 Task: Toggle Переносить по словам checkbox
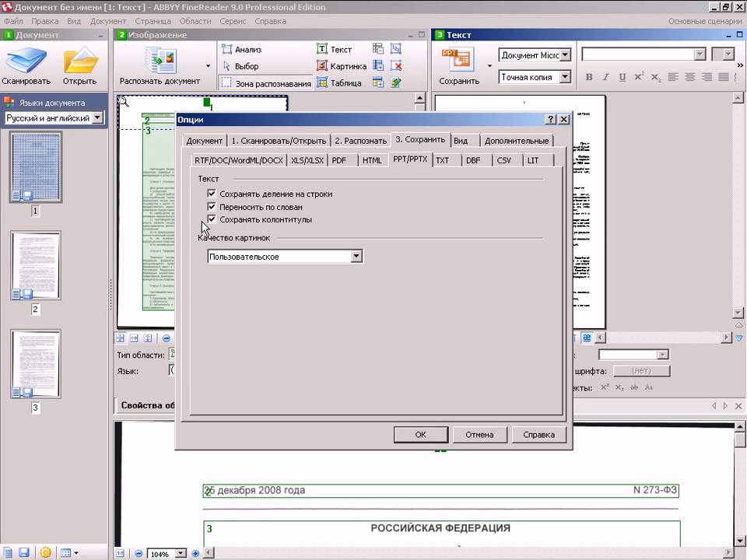[212, 207]
